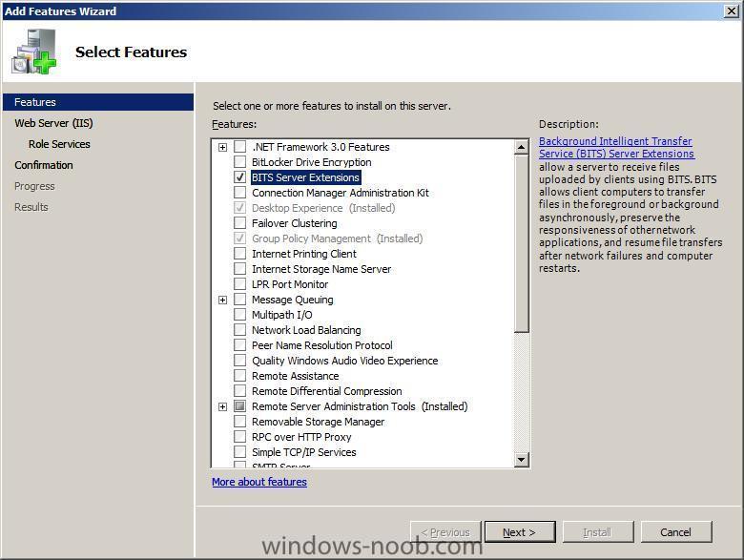744x560 pixels.
Task: Tick Internet Storage Name Server checkbox
Action: click(240, 269)
